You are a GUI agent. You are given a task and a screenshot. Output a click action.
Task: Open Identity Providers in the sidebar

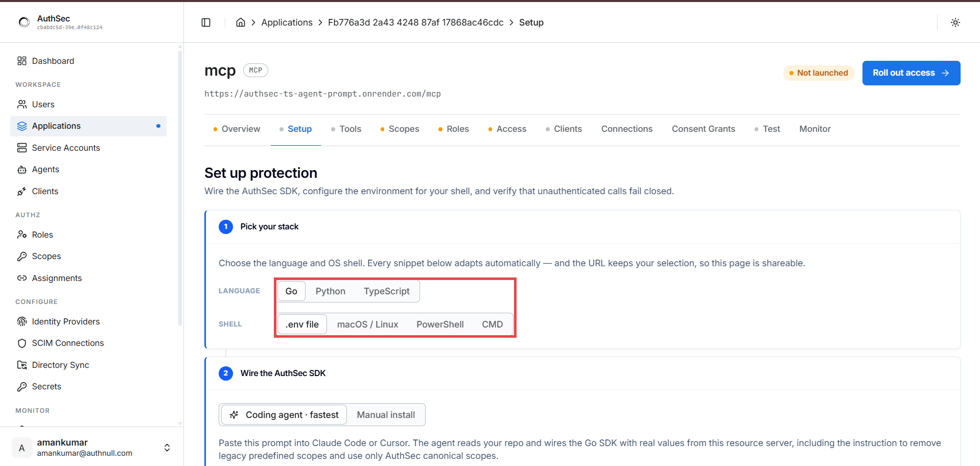pyautogui.click(x=88, y=322)
